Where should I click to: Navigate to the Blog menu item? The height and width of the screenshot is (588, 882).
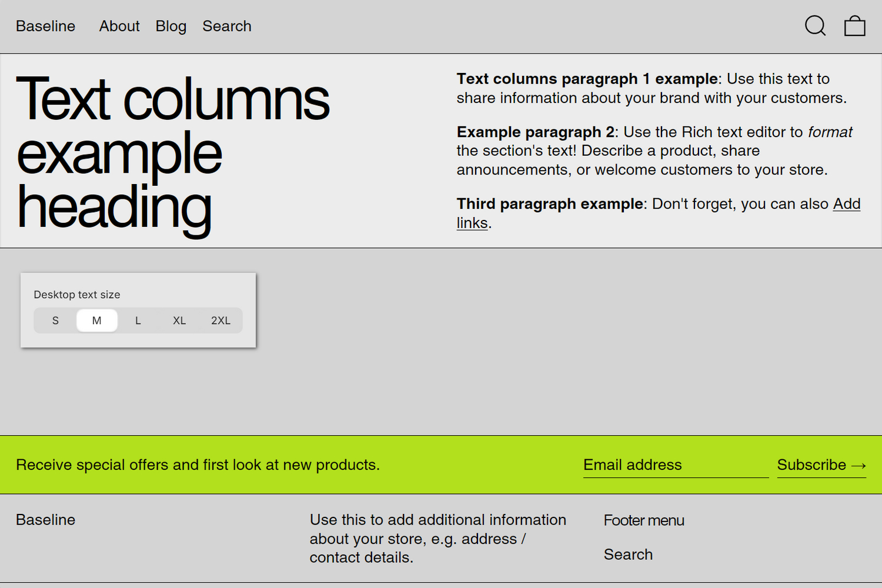pyautogui.click(x=171, y=26)
